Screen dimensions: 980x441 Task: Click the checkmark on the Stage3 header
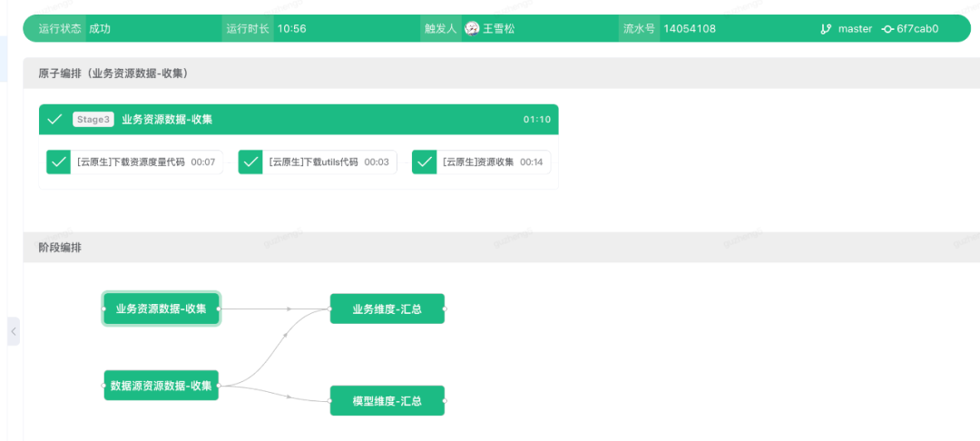click(55, 119)
